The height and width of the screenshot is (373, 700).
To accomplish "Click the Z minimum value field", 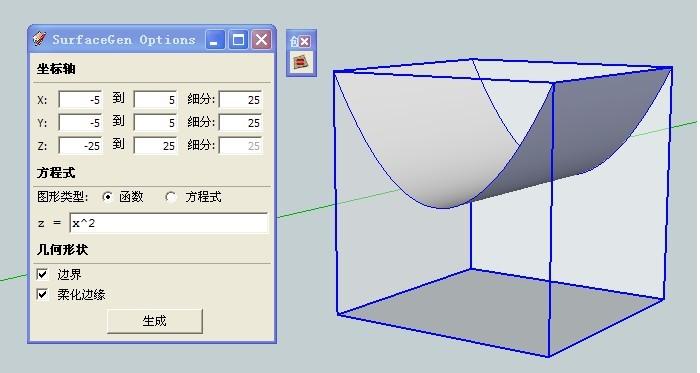I will 80,145.
